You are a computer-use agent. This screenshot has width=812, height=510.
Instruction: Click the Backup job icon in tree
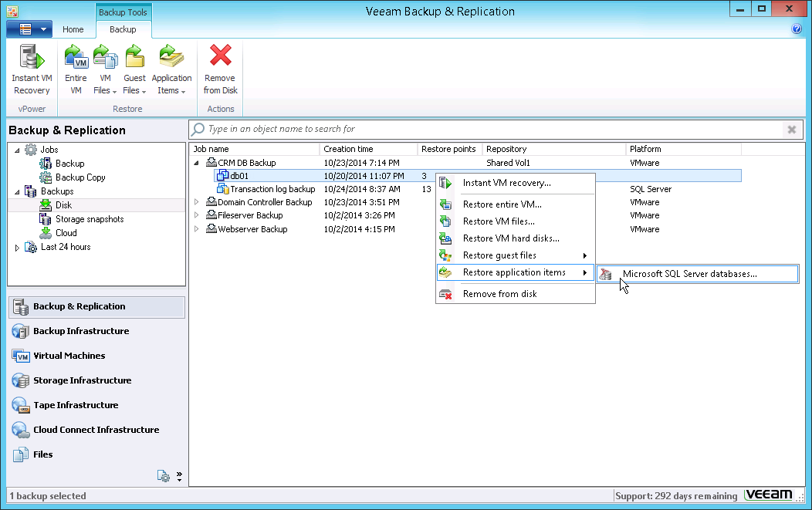point(46,164)
